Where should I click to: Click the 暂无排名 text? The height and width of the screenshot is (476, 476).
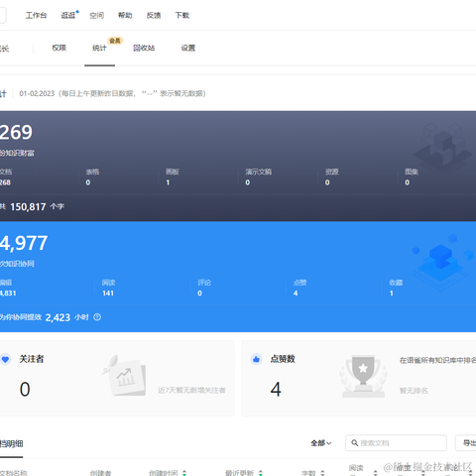point(414,391)
